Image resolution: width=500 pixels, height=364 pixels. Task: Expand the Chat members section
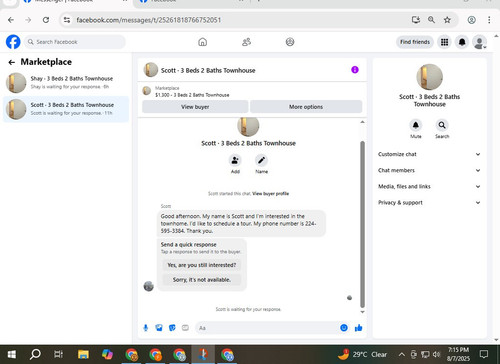pos(429,170)
